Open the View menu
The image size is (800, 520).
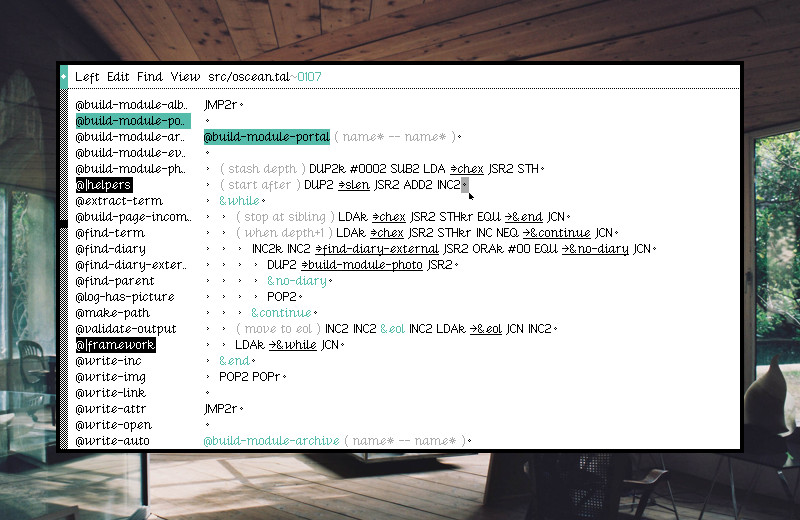coord(185,76)
